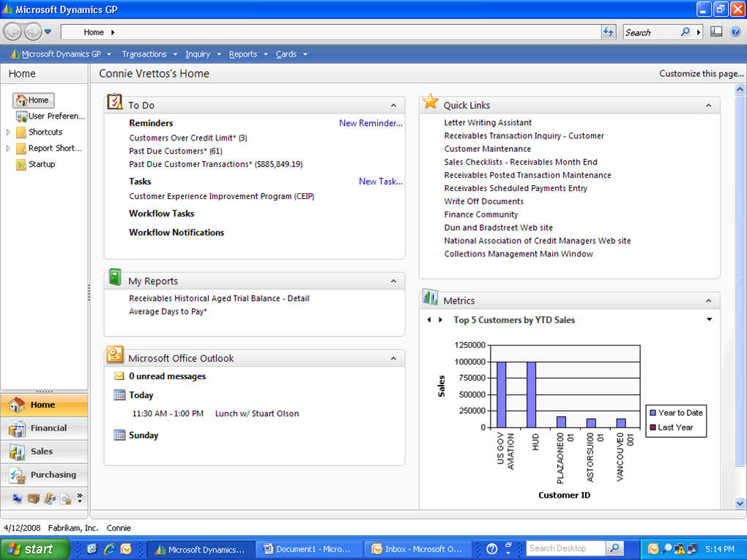Open metric selection dropdown arrow
The image size is (747, 560).
[x=709, y=319]
